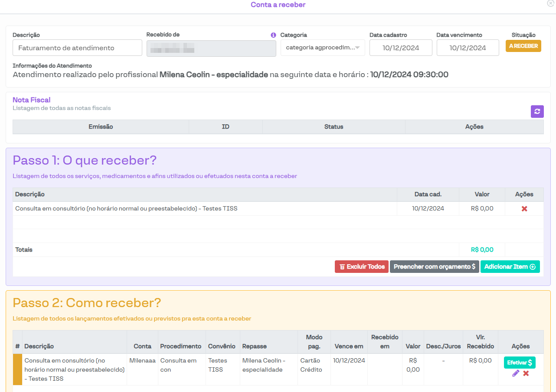
Task: Click the Vence em column header
Action: point(349,346)
